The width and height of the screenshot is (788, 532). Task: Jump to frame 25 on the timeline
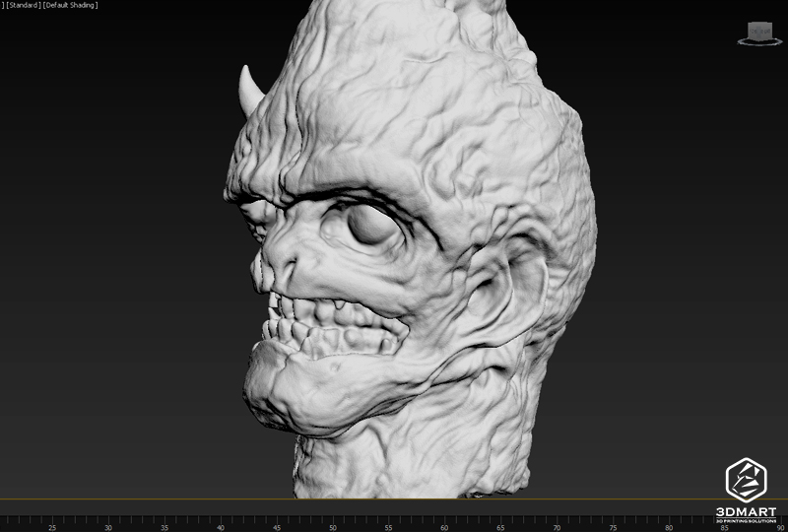pos(51,521)
